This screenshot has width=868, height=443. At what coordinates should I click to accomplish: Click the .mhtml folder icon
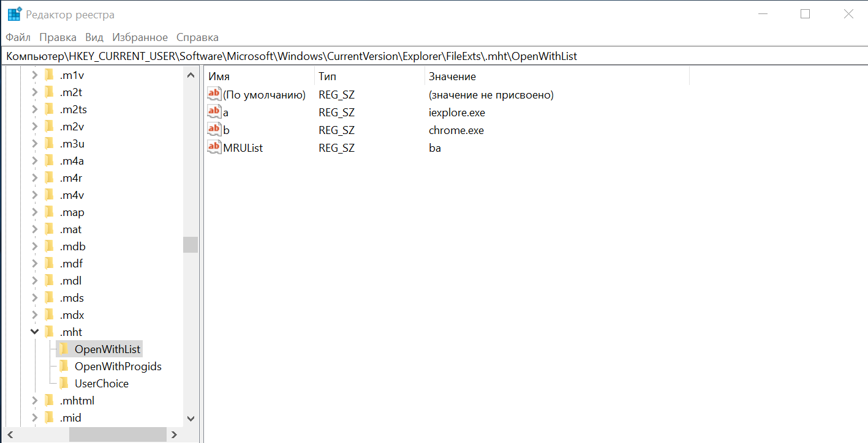tap(50, 401)
